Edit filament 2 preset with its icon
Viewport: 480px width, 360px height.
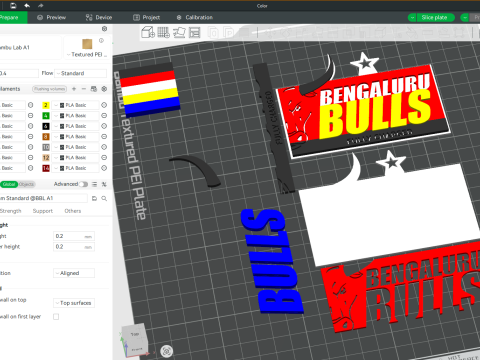(104, 105)
